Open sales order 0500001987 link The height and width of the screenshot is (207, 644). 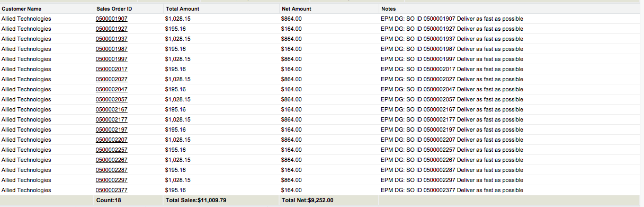point(111,49)
